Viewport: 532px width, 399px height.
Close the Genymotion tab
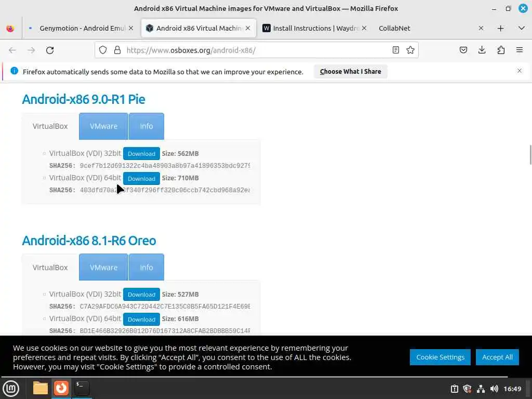pyautogui.click(x=131, y=28)
